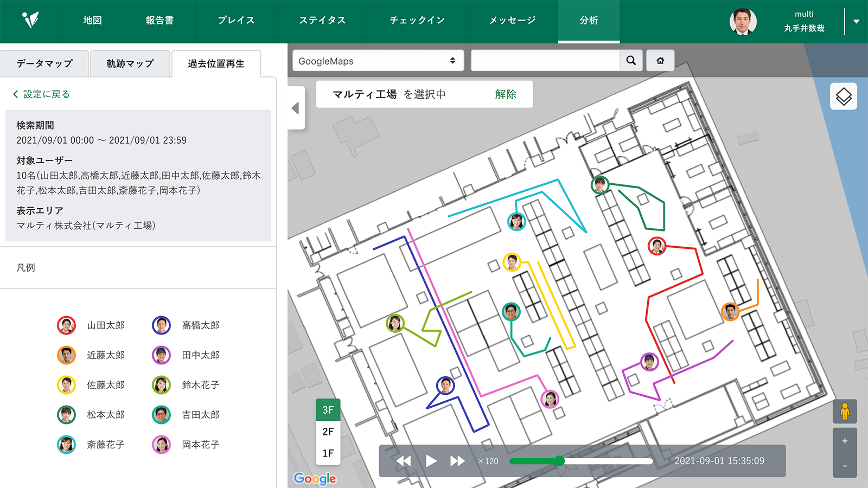Viewport: 868px width, 488px height.
Task: Go back via 設定に戻る link
Action: point(41,93)
